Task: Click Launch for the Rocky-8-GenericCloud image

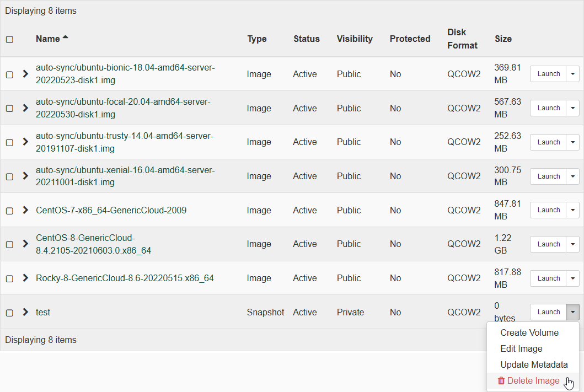Action: click(x=548, y=278)
